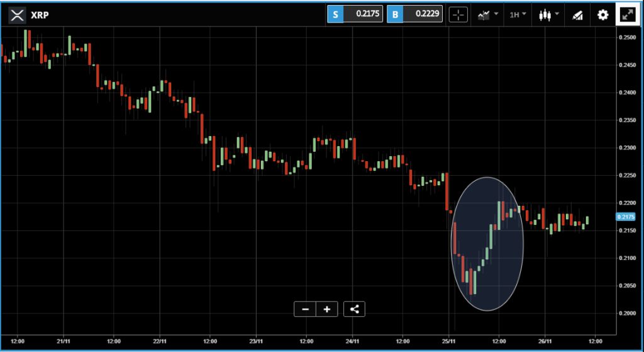This screenshot has height=352, width=644.
Task: Buy XRP at 0.2229
Action: pyautogui.click(x=415, y=14)
